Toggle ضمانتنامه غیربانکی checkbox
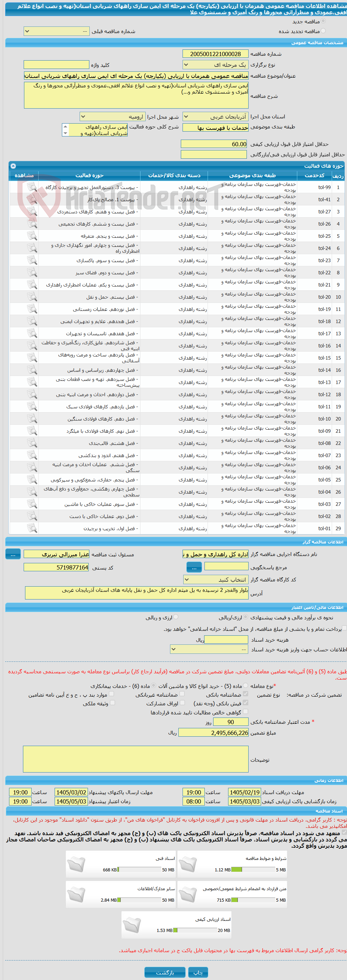This screenshot has width=347, height=980. click(182, 694)
